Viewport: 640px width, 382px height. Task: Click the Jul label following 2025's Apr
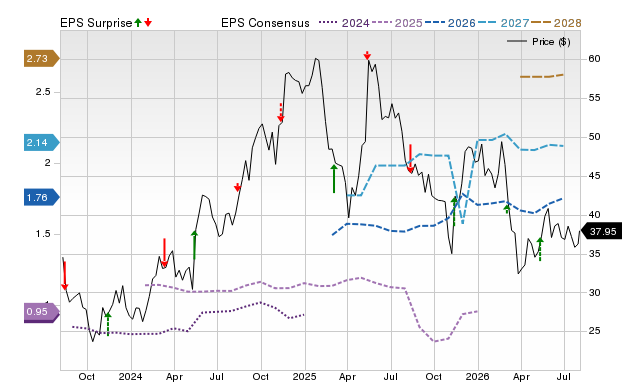pos(391,376)
